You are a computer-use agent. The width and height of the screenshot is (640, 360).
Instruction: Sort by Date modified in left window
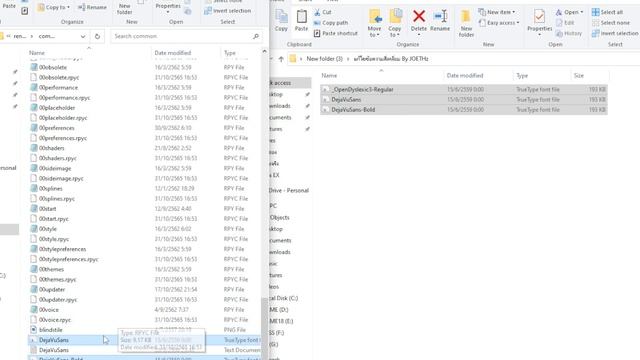click(186, 53)
